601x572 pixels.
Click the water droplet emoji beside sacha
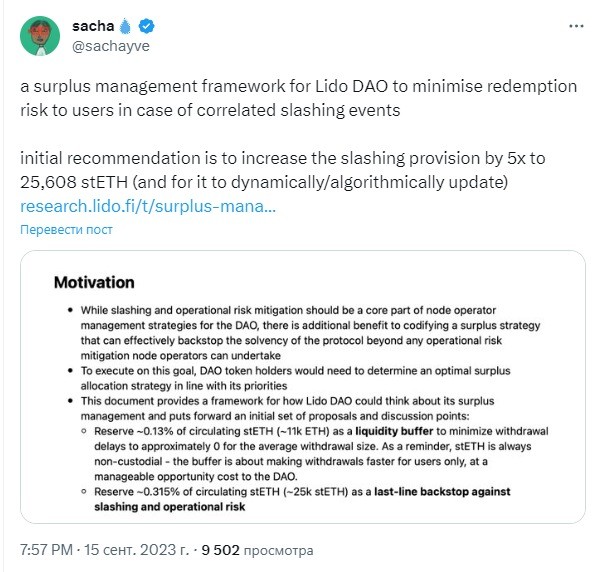[125, 26]
